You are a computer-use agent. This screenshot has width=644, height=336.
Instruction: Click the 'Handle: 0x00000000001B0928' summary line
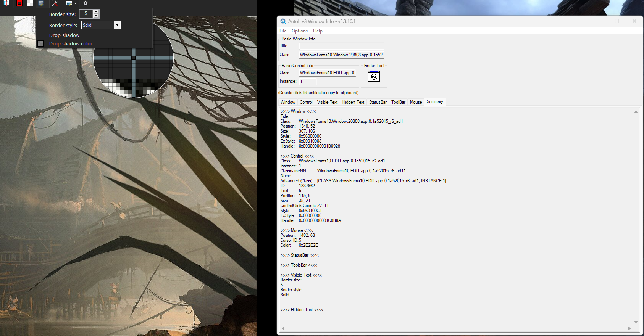[310, 146]
